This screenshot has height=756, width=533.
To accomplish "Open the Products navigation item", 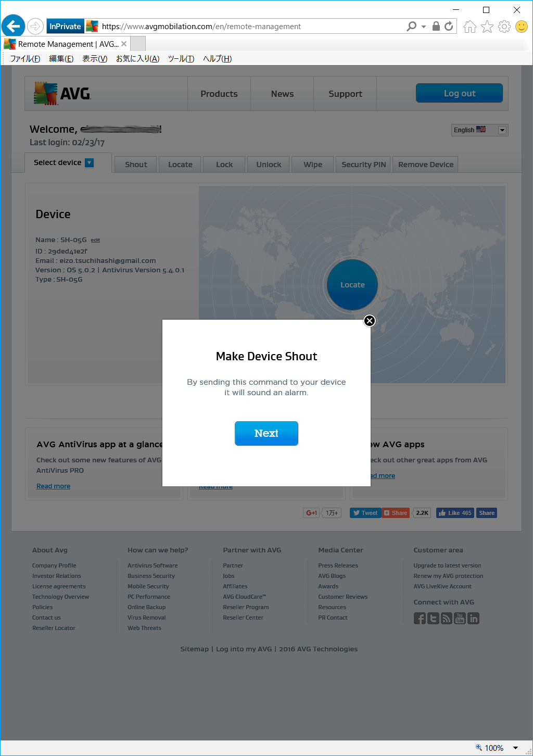I will [x=219, y=94].
